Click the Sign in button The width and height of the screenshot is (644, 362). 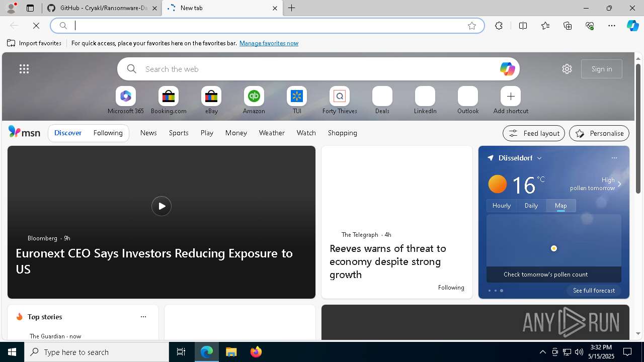click(x=602, y=69)
